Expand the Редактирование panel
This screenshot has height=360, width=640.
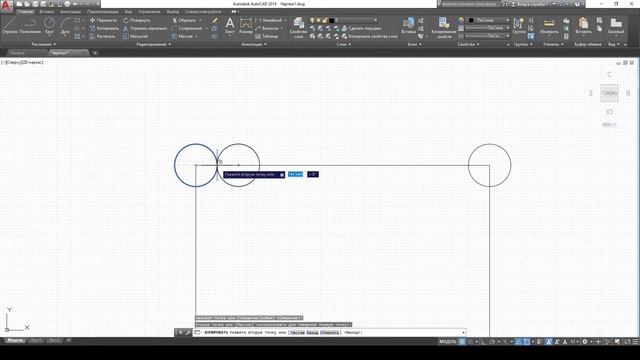pyautogui.click(x=153, y=44)
